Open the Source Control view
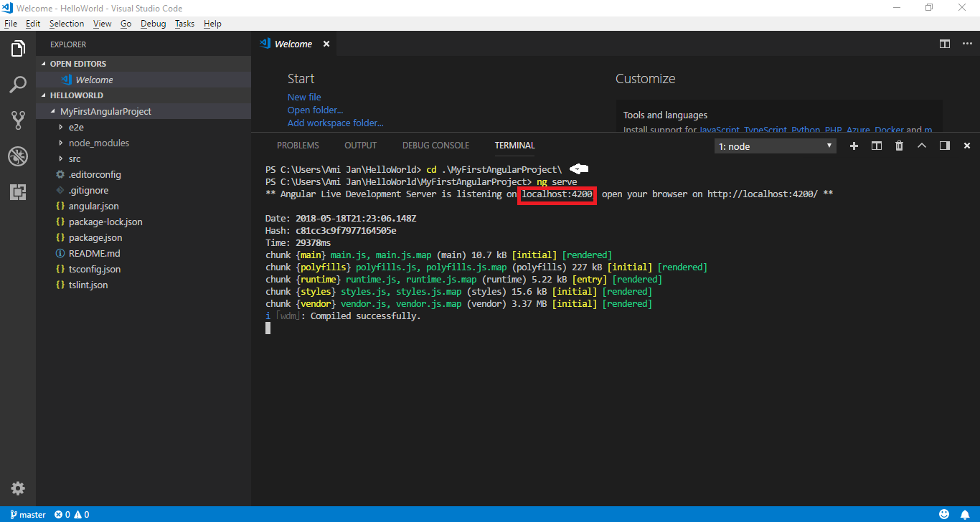 pyautogui.click(x=18, y=120)
